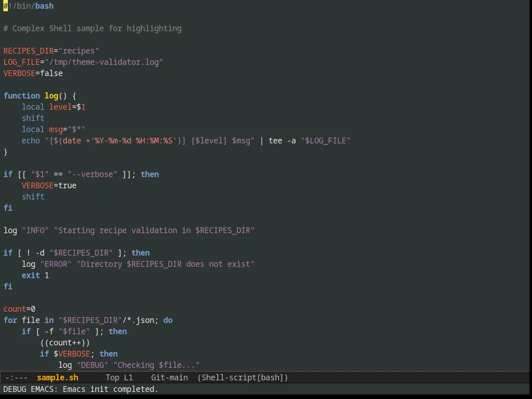Viewport: 532px width, 399px height.
Task: Click the 'if [[ "$1" == "--verbose" ]]' line
Action: [81, 174]
